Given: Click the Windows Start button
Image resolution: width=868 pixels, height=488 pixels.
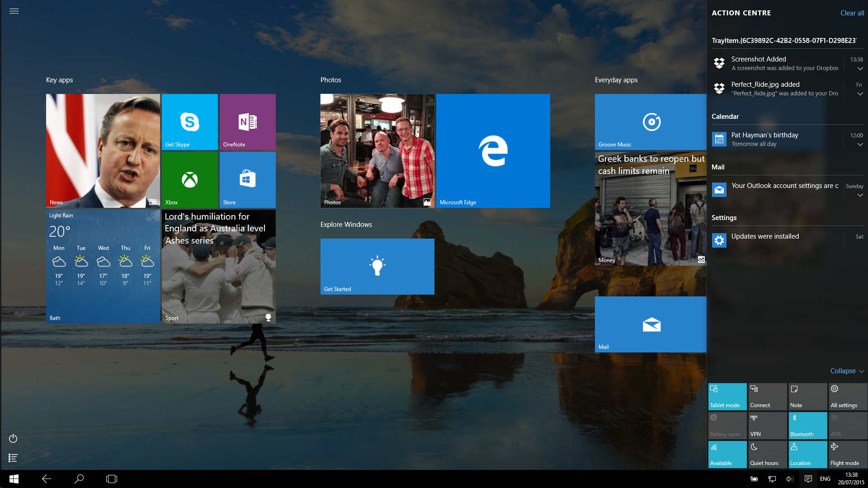Looking at the screenshot, I should coord(14,479).
